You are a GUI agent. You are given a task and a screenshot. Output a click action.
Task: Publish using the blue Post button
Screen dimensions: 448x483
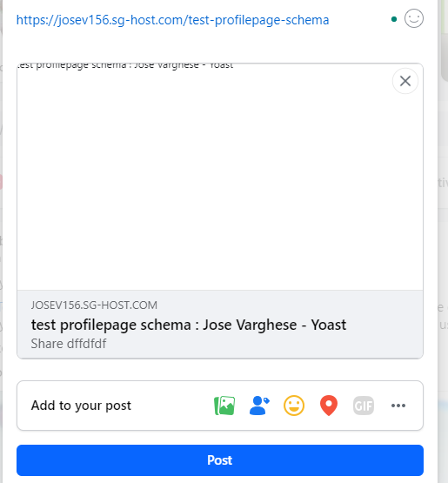tap(220, 460)
